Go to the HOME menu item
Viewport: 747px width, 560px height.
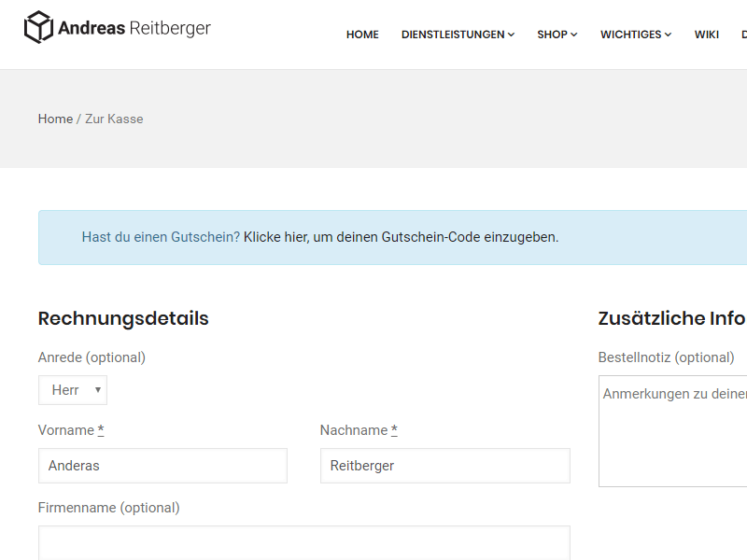(362, 35)
